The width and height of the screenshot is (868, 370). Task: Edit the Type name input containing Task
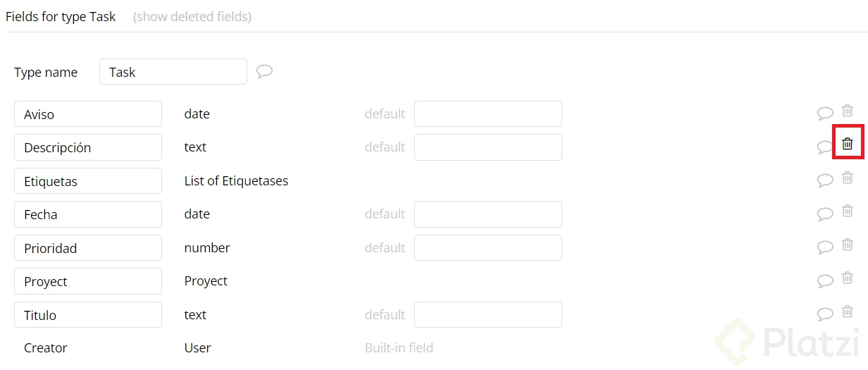point(173,72)
